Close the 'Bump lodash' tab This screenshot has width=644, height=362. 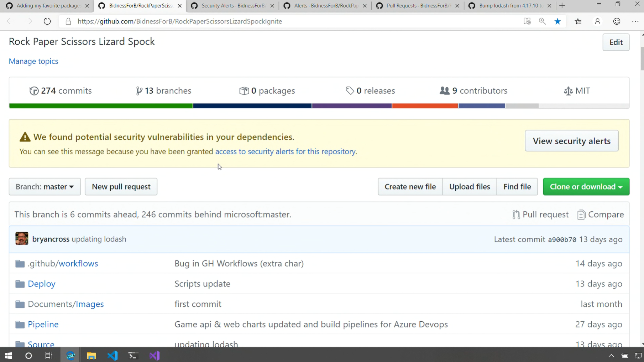point(549,6)
